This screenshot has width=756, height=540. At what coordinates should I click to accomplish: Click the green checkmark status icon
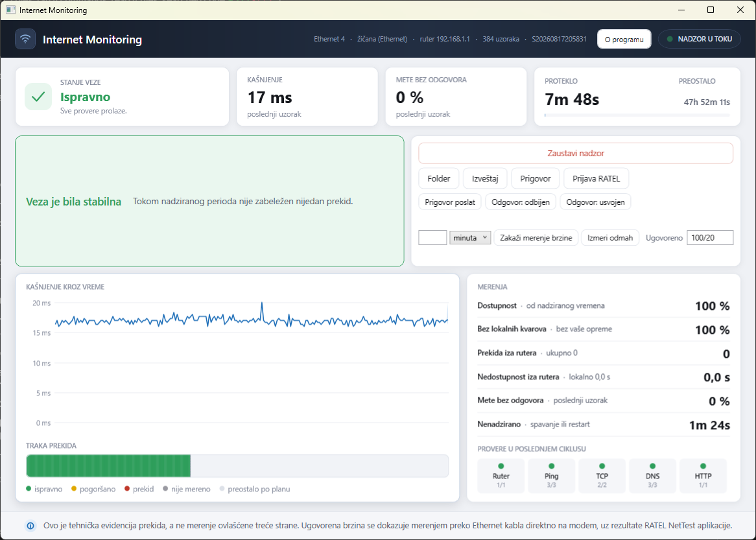click(x=38, y=97)
